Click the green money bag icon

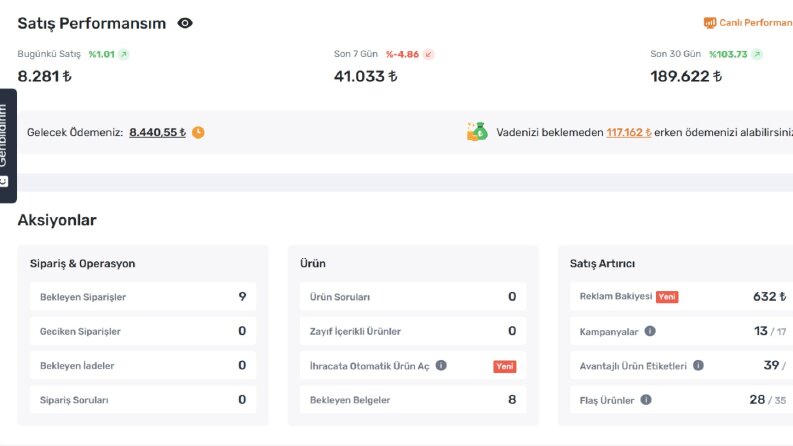[477, 132]
